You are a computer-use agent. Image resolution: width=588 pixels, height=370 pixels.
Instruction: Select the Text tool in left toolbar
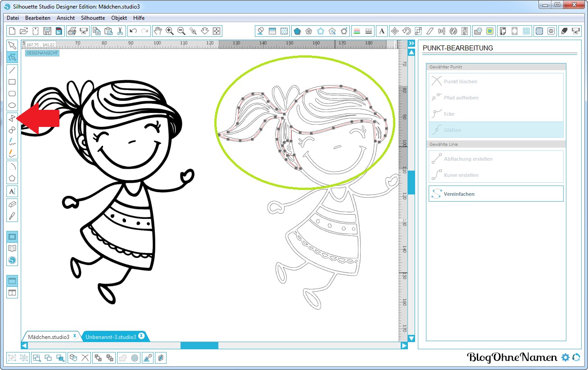12,191
